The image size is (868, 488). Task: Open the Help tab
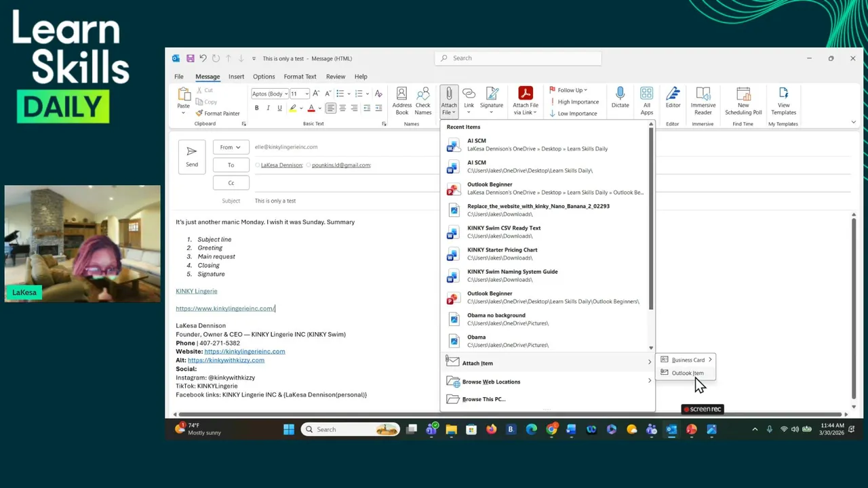361,77
